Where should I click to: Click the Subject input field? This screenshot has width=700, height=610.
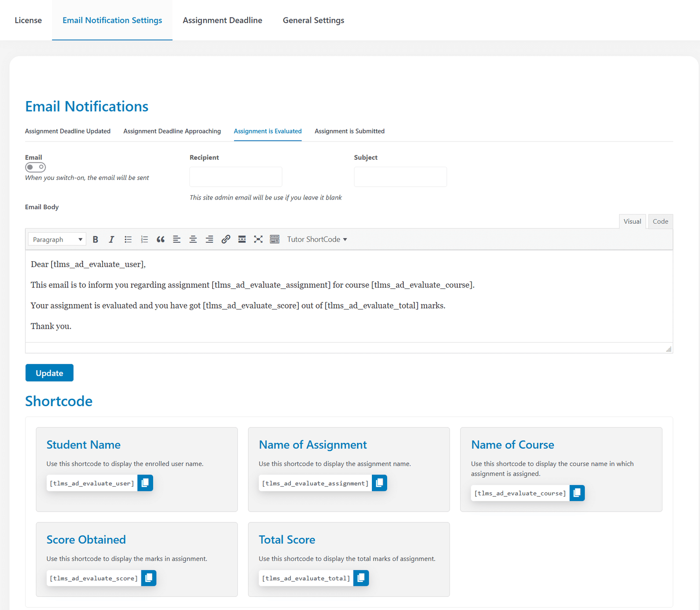tap(400, 177)
